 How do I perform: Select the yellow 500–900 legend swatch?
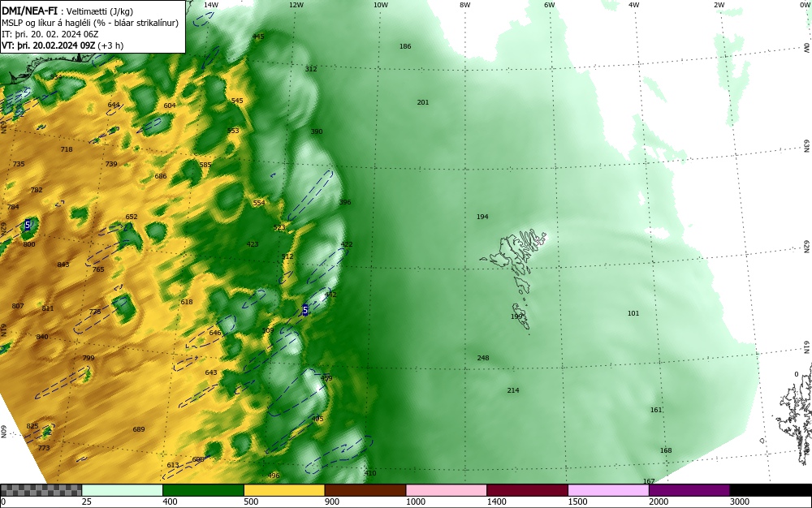283,490
